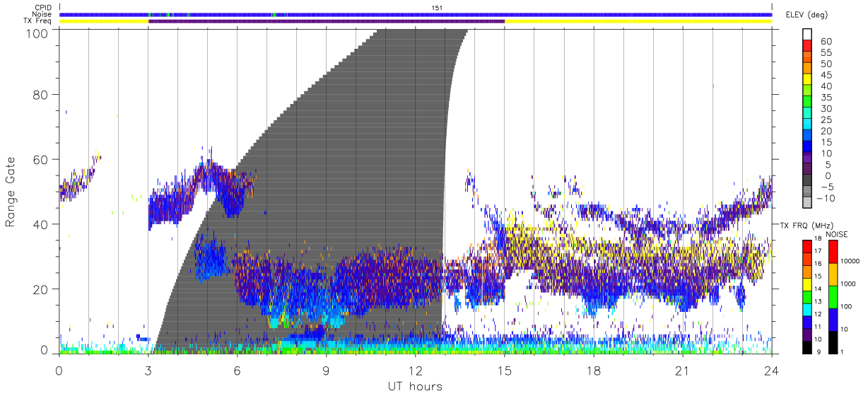868x401 pixels.
Task: Click the '11' label on TX FRQ legend
Action: pos(818,327)
